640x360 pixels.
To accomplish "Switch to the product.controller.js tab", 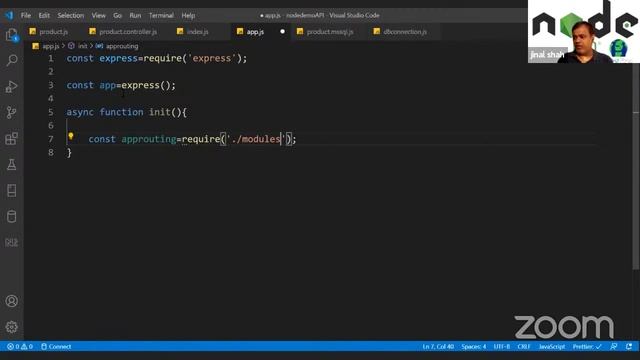I will point(127,31).
